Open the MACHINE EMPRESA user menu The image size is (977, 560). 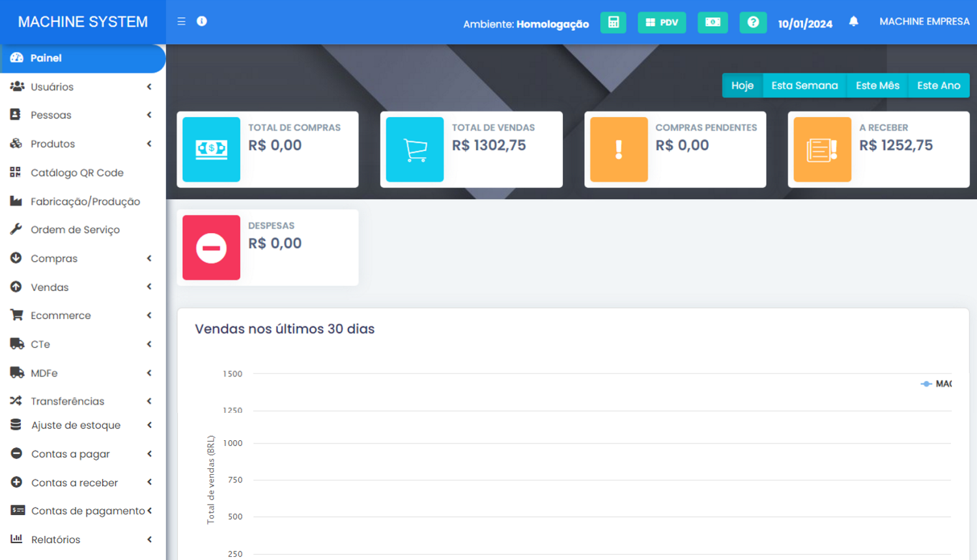point(924,21)
